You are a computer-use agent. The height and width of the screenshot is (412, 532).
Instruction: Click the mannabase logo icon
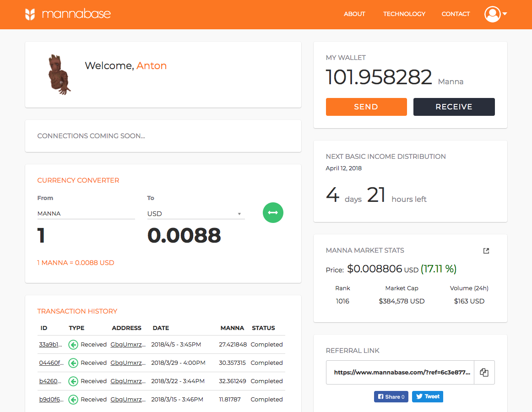30,14
